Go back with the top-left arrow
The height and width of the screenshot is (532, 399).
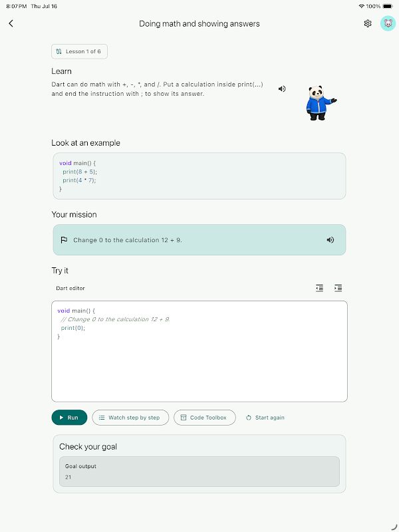tap(11, 23)
